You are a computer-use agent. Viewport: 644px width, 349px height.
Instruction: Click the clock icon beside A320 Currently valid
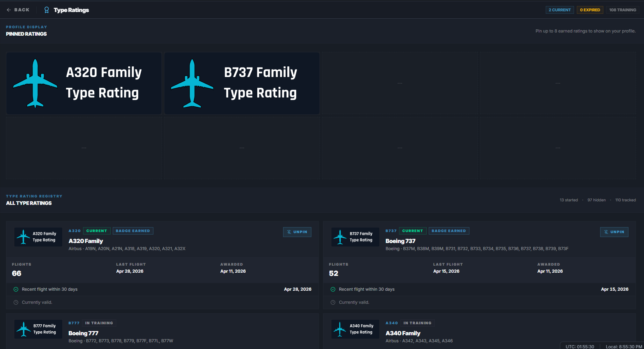16,302
